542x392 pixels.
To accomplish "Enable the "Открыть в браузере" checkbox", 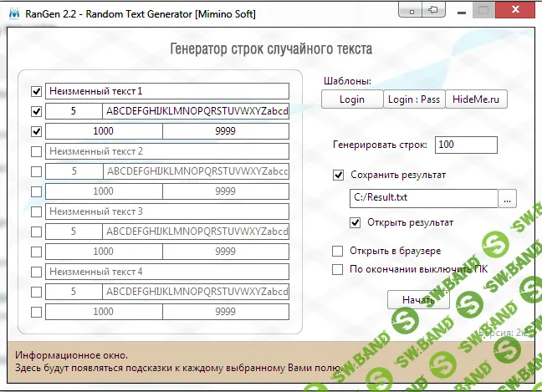I will 337,251.
